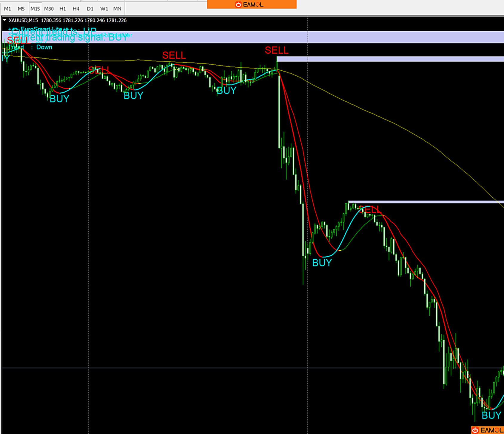Select the M5 timeframe button
This screenshot has width=504, height=434.
point(21,9)
